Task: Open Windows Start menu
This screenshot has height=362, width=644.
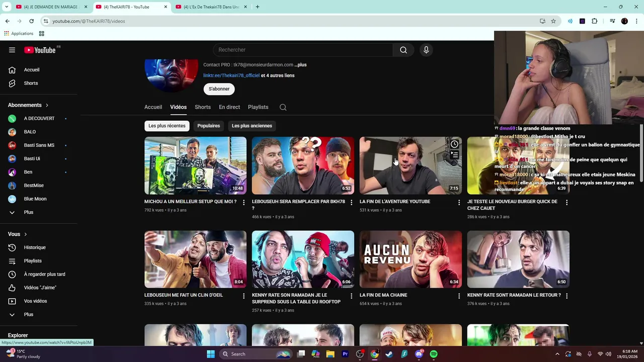Action: coord(211,354)
